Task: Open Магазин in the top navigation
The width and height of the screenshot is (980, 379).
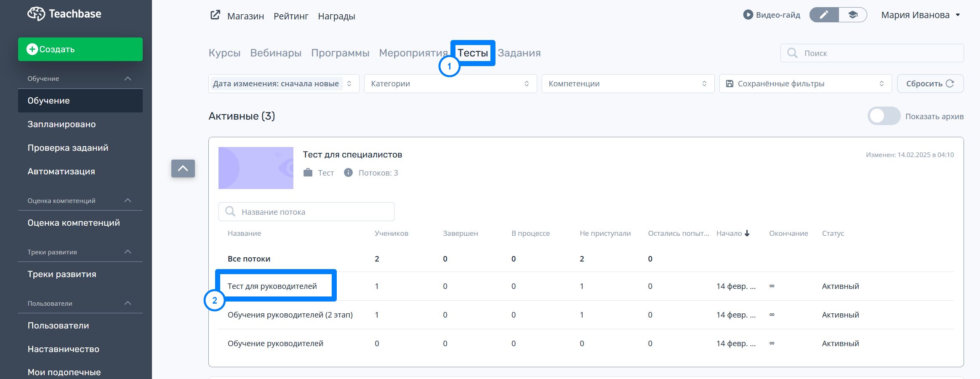Action: (x=246, y=16)
